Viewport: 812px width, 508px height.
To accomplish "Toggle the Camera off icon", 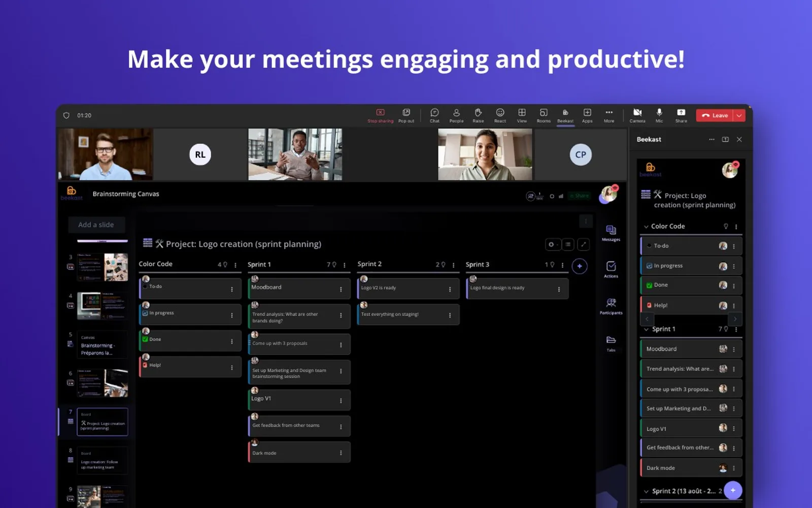I will click(x=637, y=115).
